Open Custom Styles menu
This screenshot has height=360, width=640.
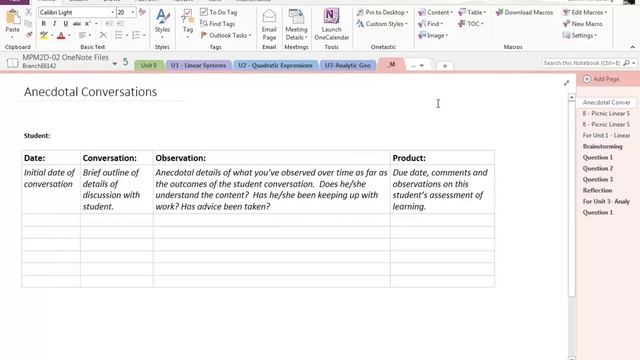pyautogui.click(x=382, y=24)
